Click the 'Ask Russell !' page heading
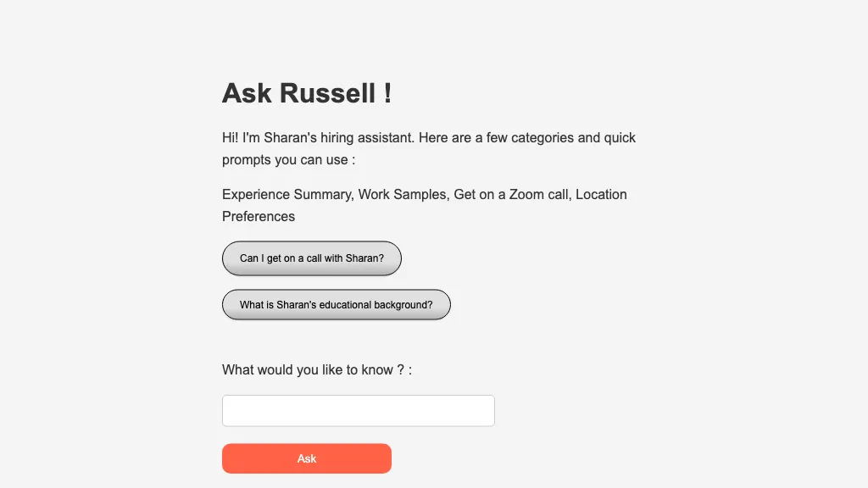The image size is (868, 488). tap(307, 93)
